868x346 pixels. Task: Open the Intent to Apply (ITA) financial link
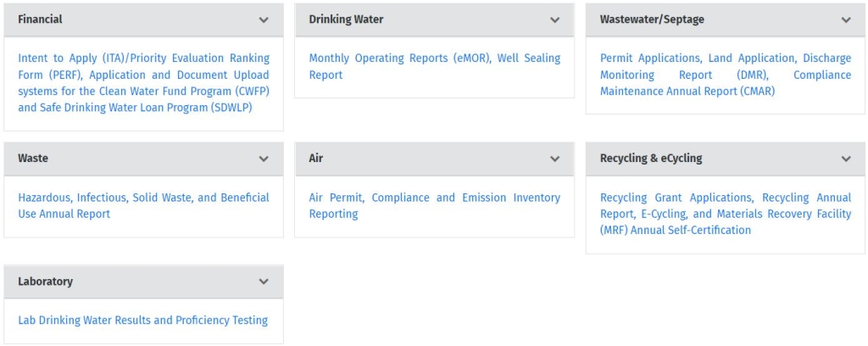pyautogui.click(x=143, y=83)
